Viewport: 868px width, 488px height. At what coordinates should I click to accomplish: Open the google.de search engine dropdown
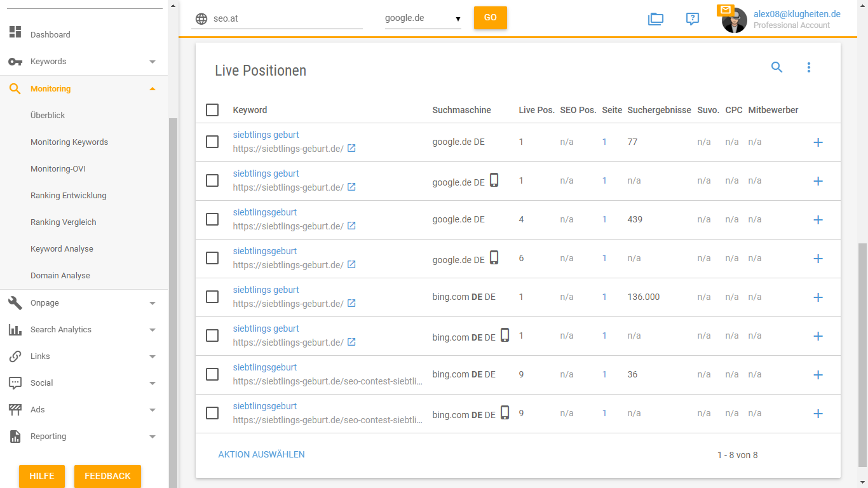423,18
